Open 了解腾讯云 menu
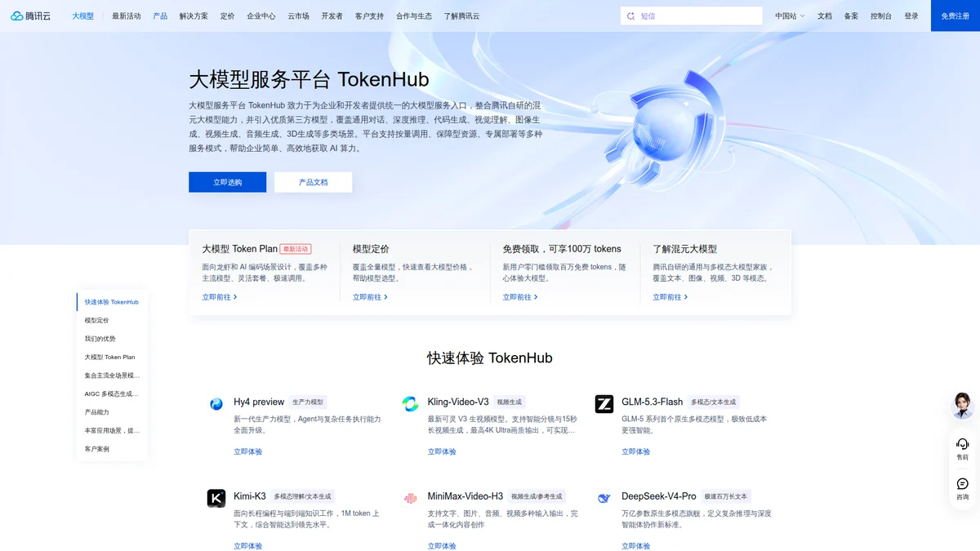 461,16
